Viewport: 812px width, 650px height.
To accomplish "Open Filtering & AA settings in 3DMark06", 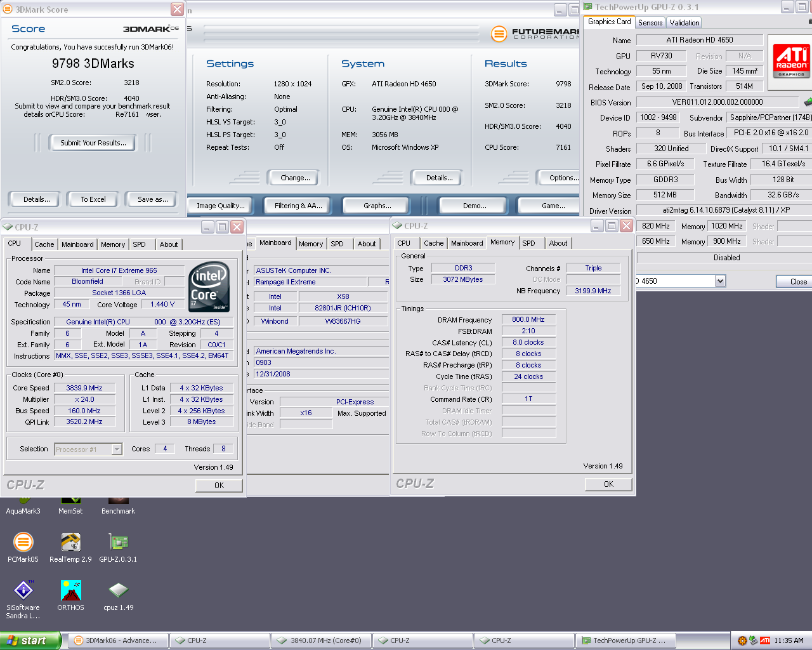I will click(x=298, y=206).
